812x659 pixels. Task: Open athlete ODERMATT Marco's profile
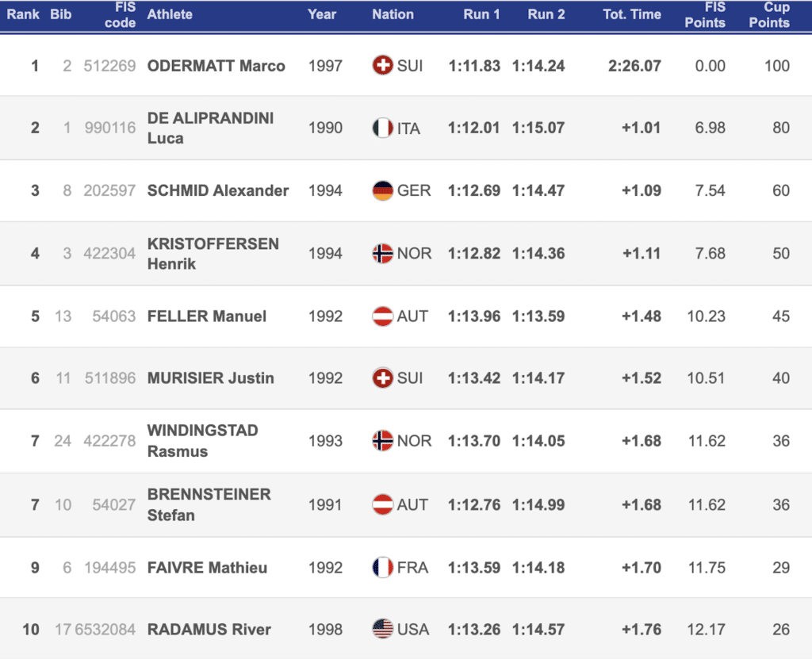[216, 66]
